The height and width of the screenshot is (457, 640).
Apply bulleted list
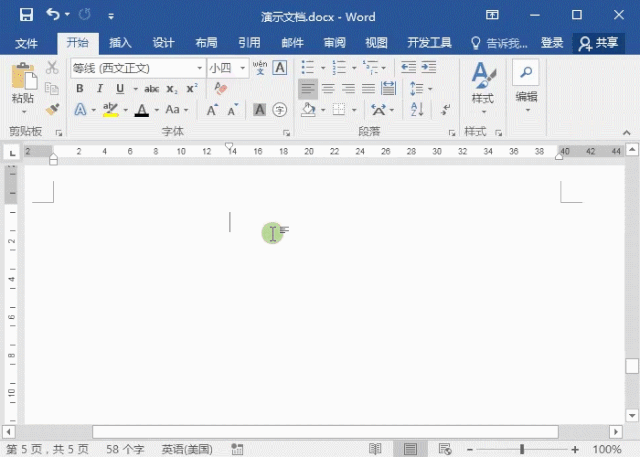(308, 67)
